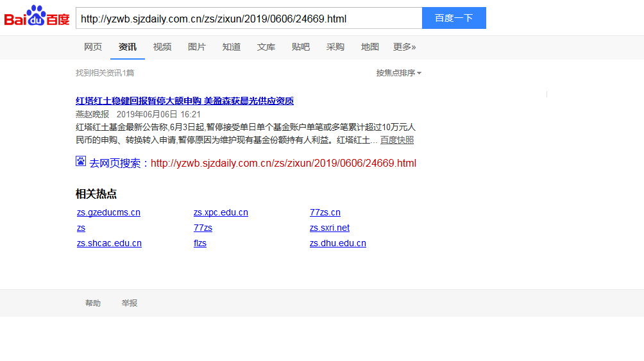Open the 百度快照 cached page link
The image size is (644, 361).
tap(397, 140)
